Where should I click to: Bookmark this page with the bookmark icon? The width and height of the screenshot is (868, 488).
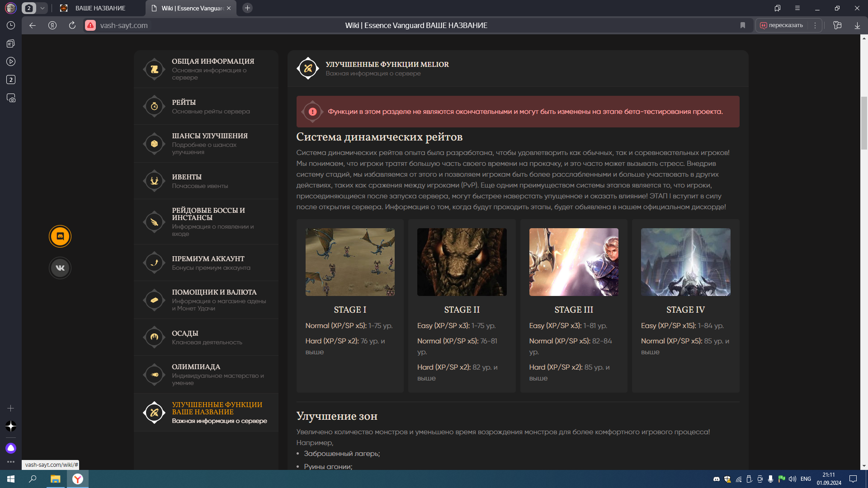tap(743, 25)
